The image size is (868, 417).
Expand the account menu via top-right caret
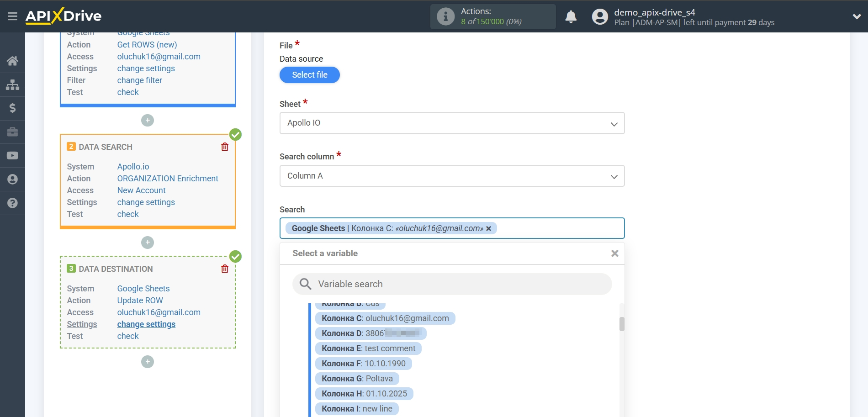(857, 16)
